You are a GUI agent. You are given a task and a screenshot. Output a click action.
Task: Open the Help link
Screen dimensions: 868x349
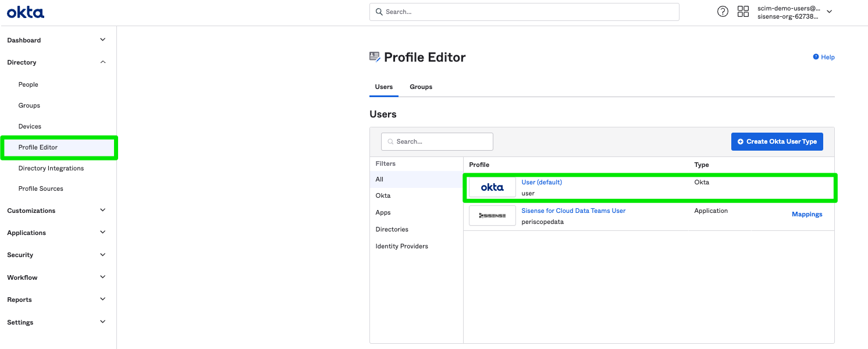click(x=824, y=57)
